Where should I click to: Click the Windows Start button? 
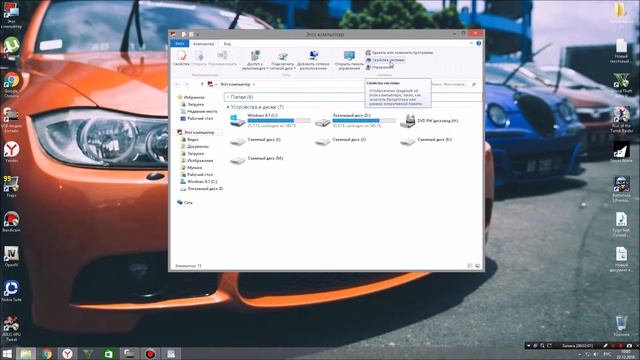click(x=7, y=353)
